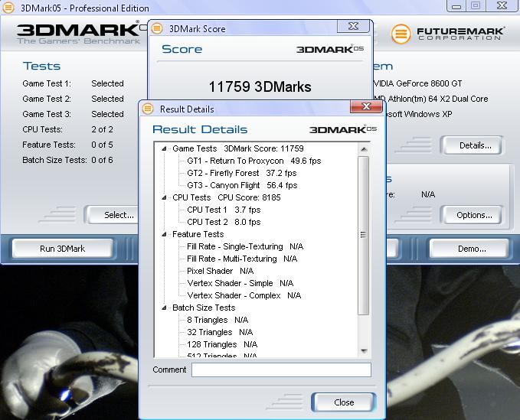Screen dimensions: 520x420
Task: Open system Details... button
Action: click(472, 145)
